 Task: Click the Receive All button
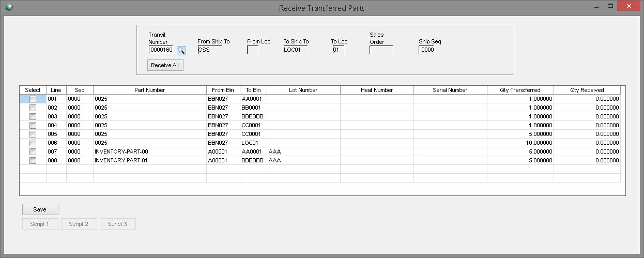click(x=165, y=65)
